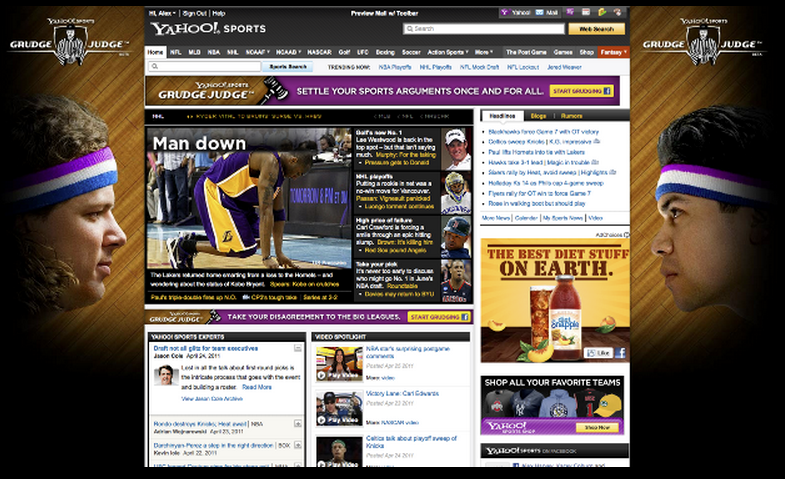The height and width of the screenshot is (479, 785).
Task: Open the NFL section
Action: tap(175, 52)
